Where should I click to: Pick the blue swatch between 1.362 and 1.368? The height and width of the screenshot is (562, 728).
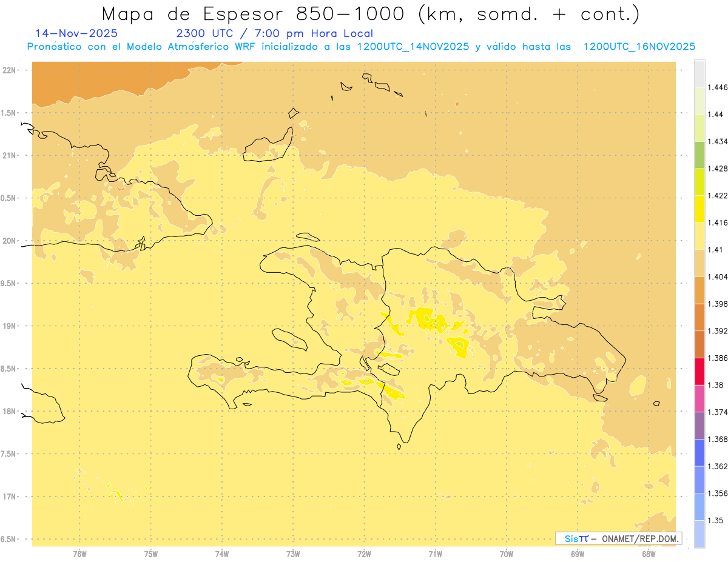pyautogui.click(x=699, y=453)
